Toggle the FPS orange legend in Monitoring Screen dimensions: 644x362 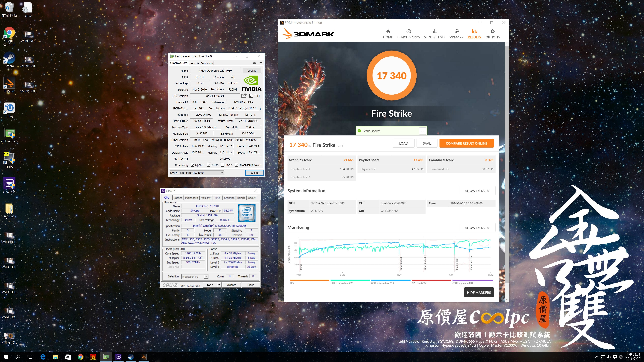[x=309, y=280]
